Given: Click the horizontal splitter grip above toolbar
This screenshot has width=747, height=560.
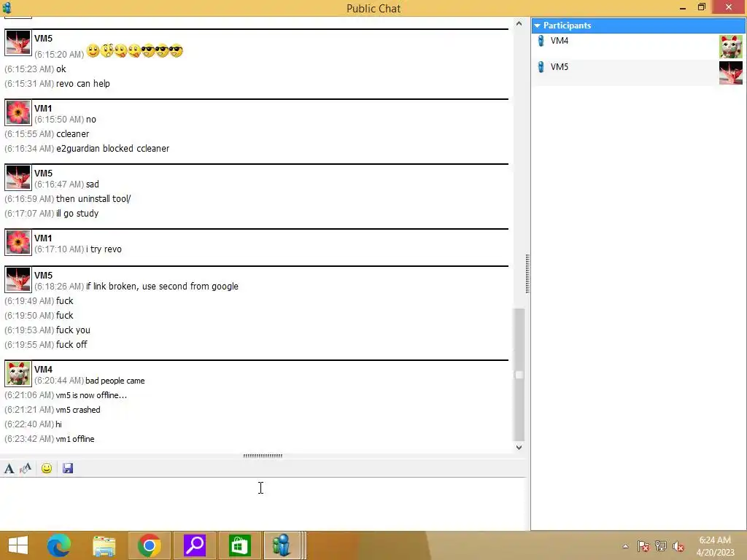Looking at the screenshot, I should [263, 456].
